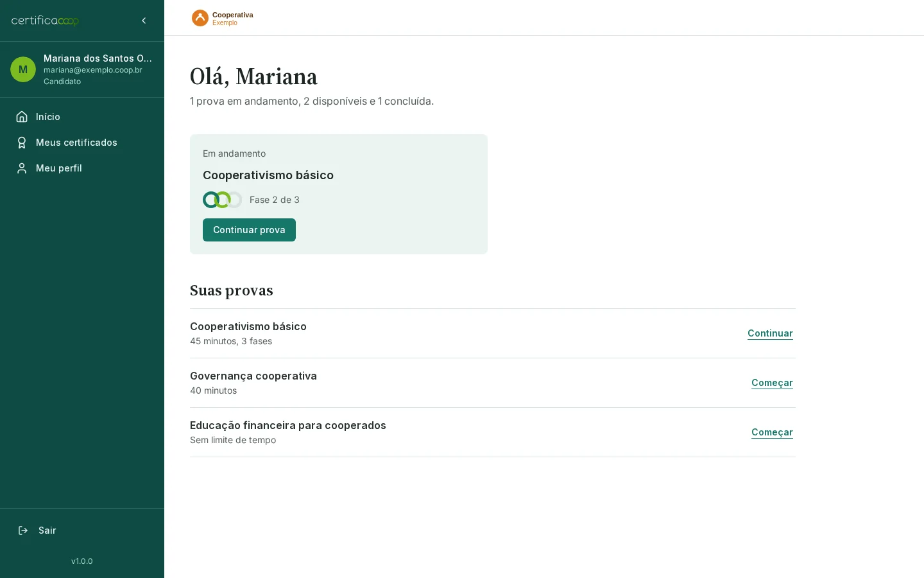Click the Fase 2 de 3 label
The height and width of the screenshot is (578, 924).
coord(275,200)
